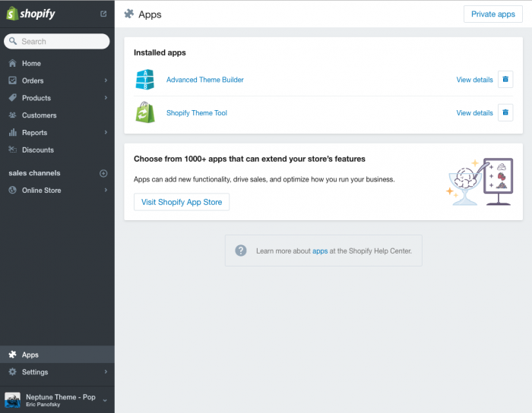This screenshot has height=413, width=532.
Task: Expand the Online Store chevron
Action: [x=106, y=191]
